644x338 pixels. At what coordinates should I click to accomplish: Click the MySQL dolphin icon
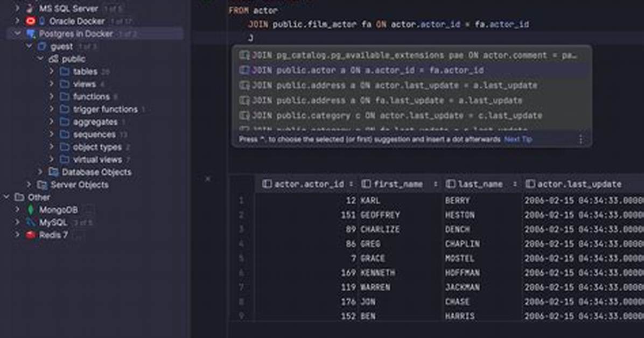pyautogui.click(x=30, y=222)
